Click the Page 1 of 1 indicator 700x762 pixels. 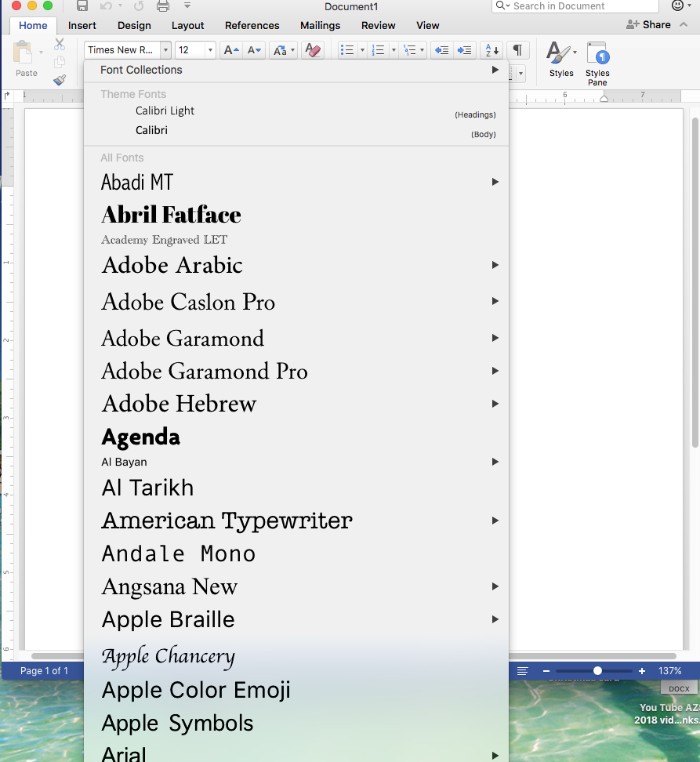[x=44, y=671]
